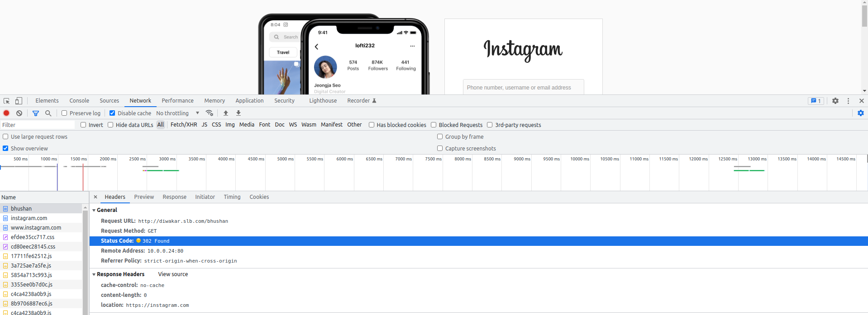The image size is (868, 315).
Task: Uncheck Disable cache checkbox
Action: [x=112, y=113]
